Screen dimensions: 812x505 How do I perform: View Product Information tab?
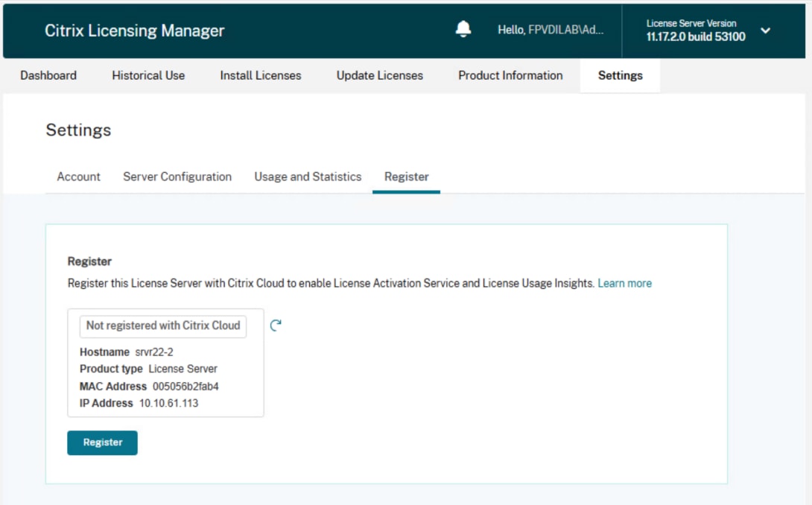(510, 76)
